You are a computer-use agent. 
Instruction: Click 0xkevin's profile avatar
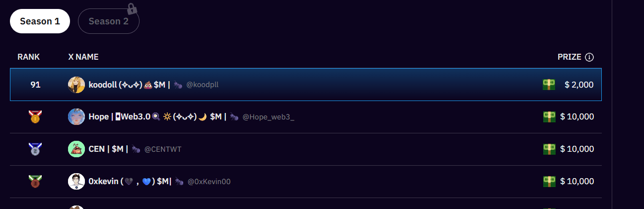click(x=76, y=182)
